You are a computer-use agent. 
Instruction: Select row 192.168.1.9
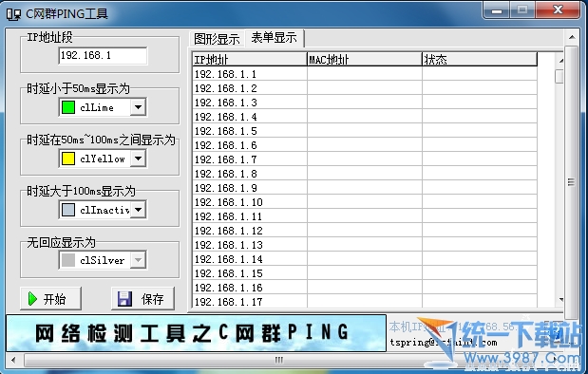[x=365, y=188]
